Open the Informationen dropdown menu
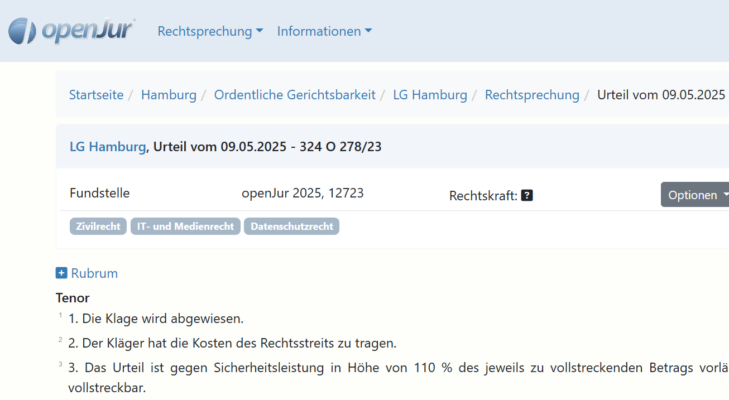 [324, 31]
